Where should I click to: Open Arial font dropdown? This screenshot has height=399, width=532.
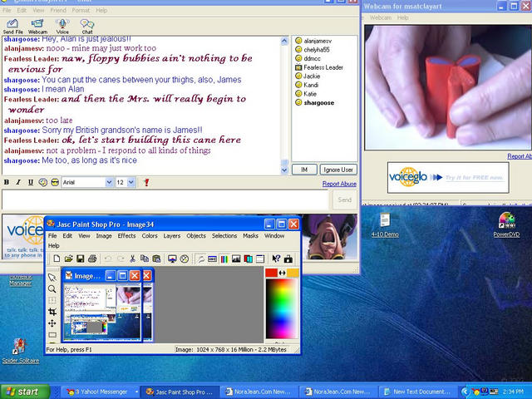click(109, 183)
